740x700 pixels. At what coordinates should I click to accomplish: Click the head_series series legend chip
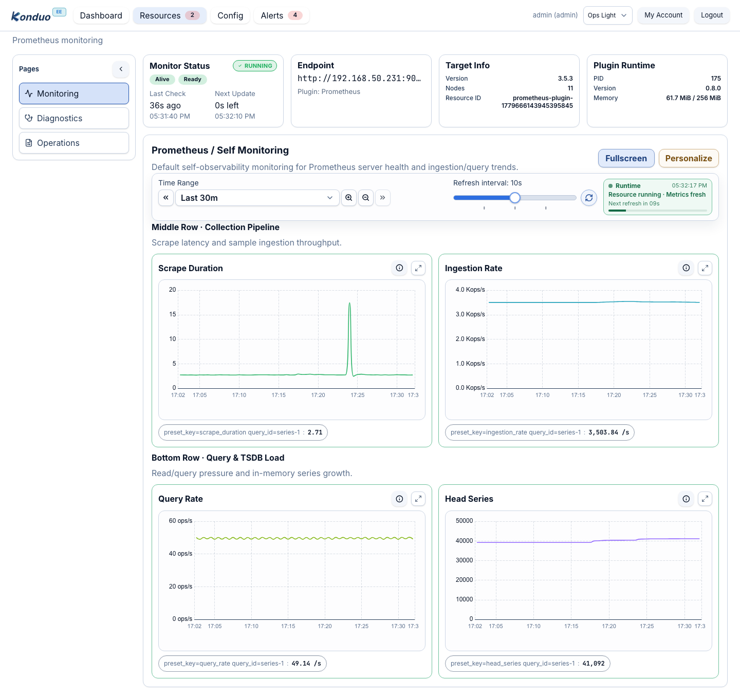pos(528,664)
